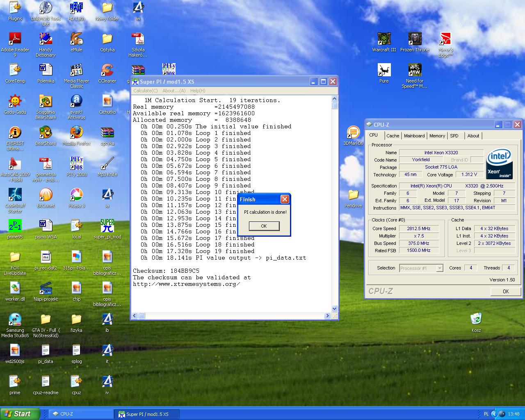The image size is (525, 420).
Task: Click Super PI horizontal scroll right arrow
Action: [327, 316]
